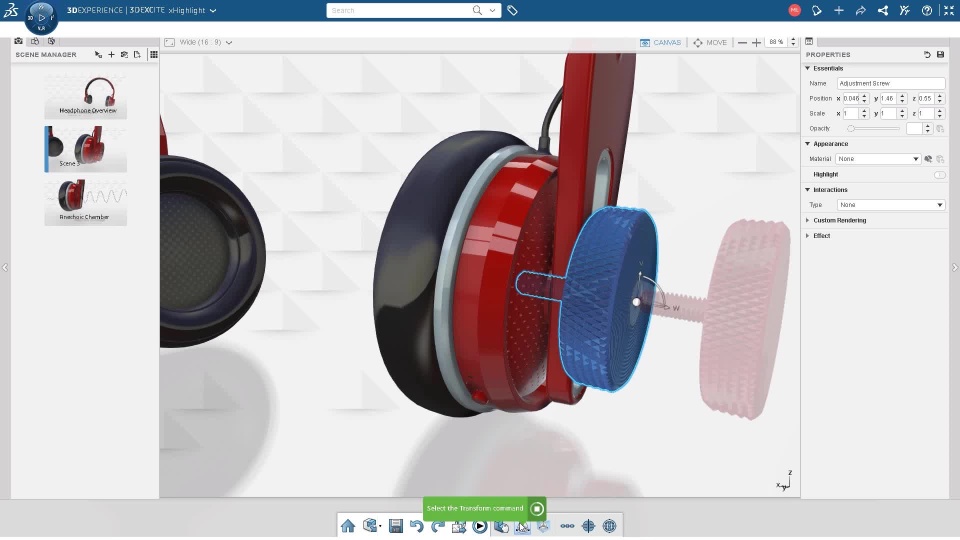Play the experience preview
This screenshot has width=960, height=540.
[x=480, y=526]
